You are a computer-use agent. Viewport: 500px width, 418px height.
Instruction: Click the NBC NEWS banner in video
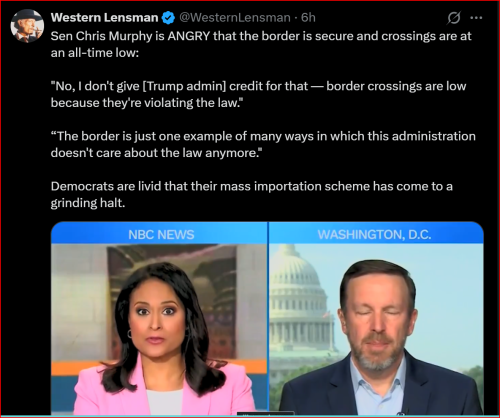pyautogui.click(x=159, y=233)
